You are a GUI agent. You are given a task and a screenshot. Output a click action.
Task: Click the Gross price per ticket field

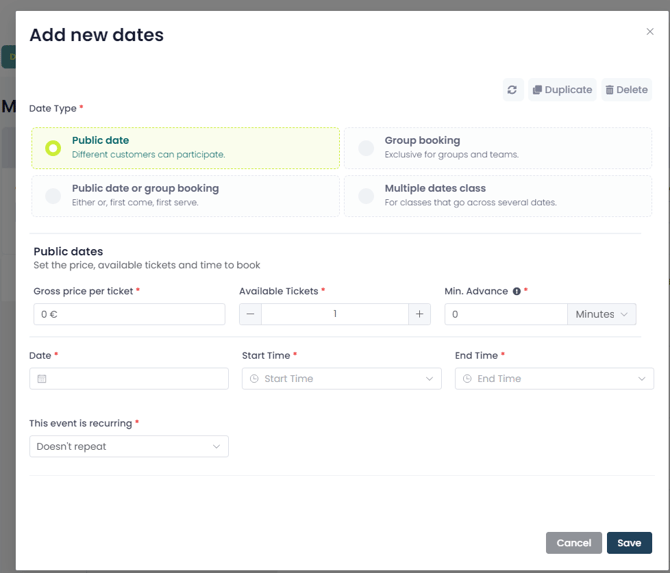click(x=129, y=314)
